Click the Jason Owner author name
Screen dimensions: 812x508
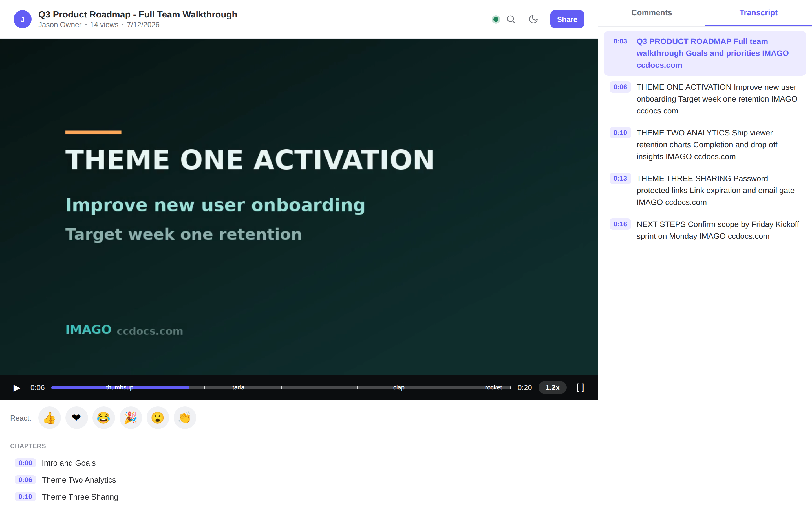click(x=60, y=25)
